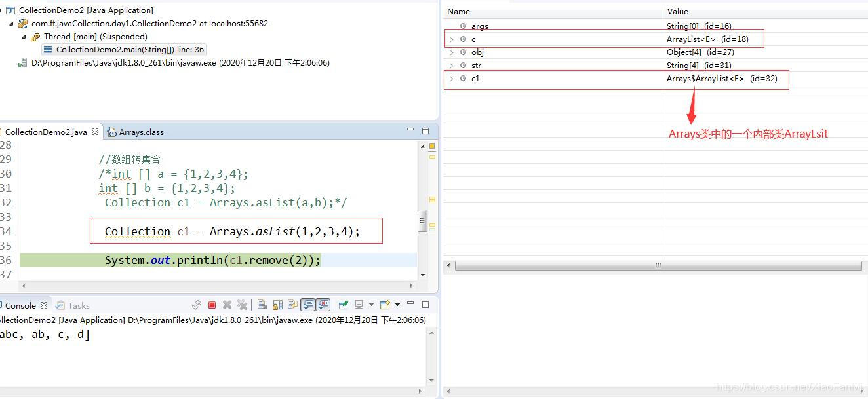The image size is (868, 399).
Task: Click the disabled Relaunch icon in the console toolbar
Action: (196, 305)
